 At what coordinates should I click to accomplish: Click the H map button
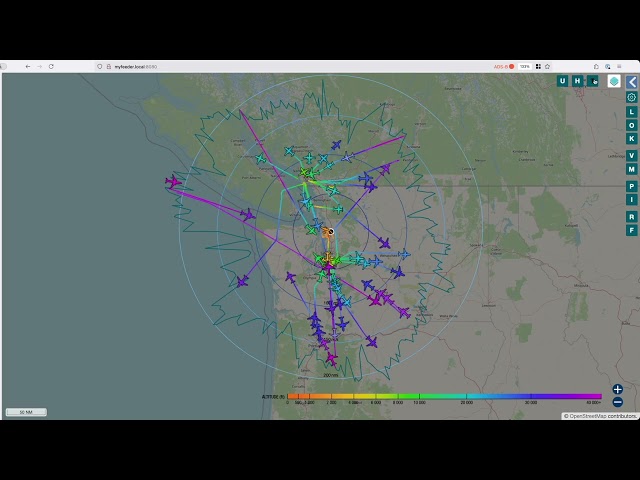(577, 81)
